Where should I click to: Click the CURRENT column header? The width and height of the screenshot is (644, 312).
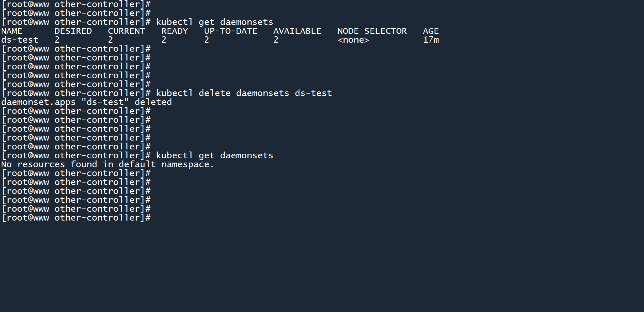coord(126,31)
